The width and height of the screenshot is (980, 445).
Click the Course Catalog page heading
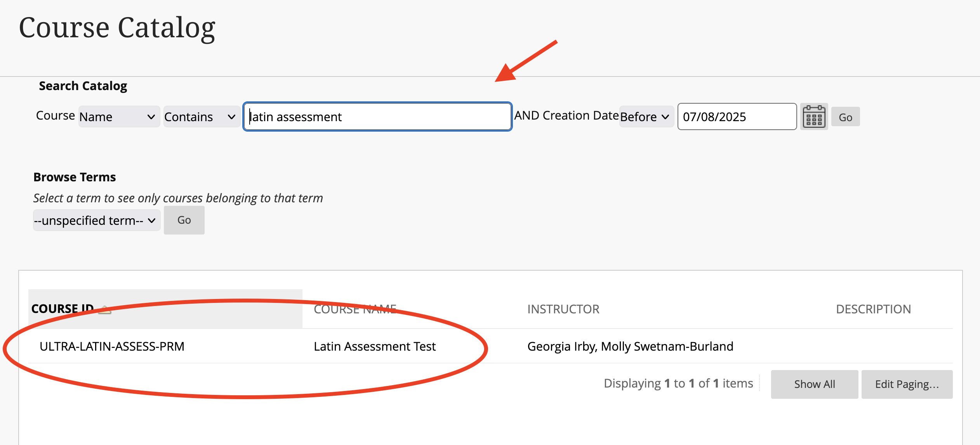117,27
